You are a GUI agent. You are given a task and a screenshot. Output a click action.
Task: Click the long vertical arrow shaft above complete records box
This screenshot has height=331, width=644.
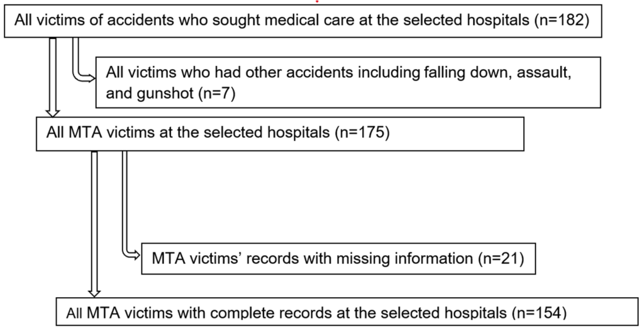pos(94,220)
